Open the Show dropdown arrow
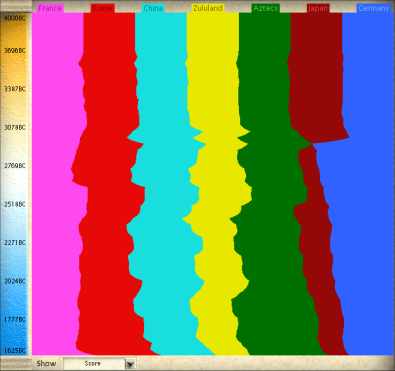The width and height of the screenshot is (395, 371). 130,364
